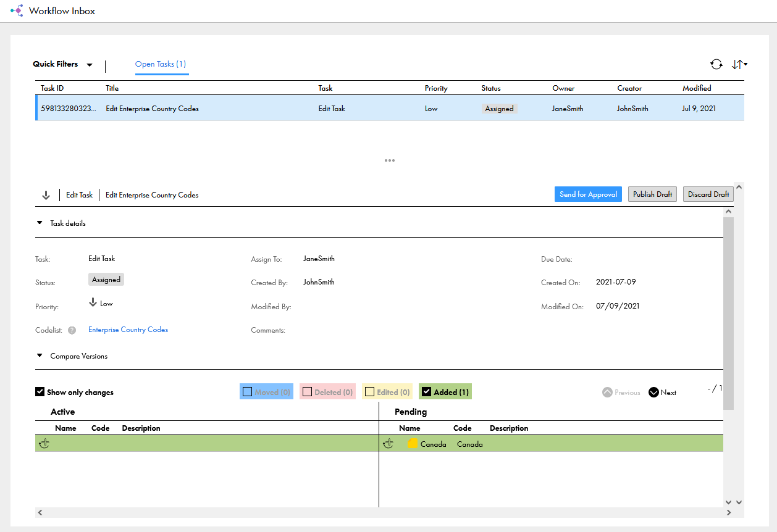Select the Edit Enterprise Country Codes task row
Screen dimensions: 777x532
(390, 108)
